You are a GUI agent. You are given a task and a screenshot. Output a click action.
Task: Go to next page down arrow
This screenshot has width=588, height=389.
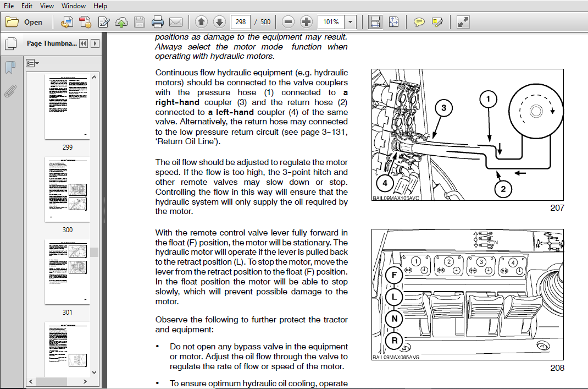point(219,22)
